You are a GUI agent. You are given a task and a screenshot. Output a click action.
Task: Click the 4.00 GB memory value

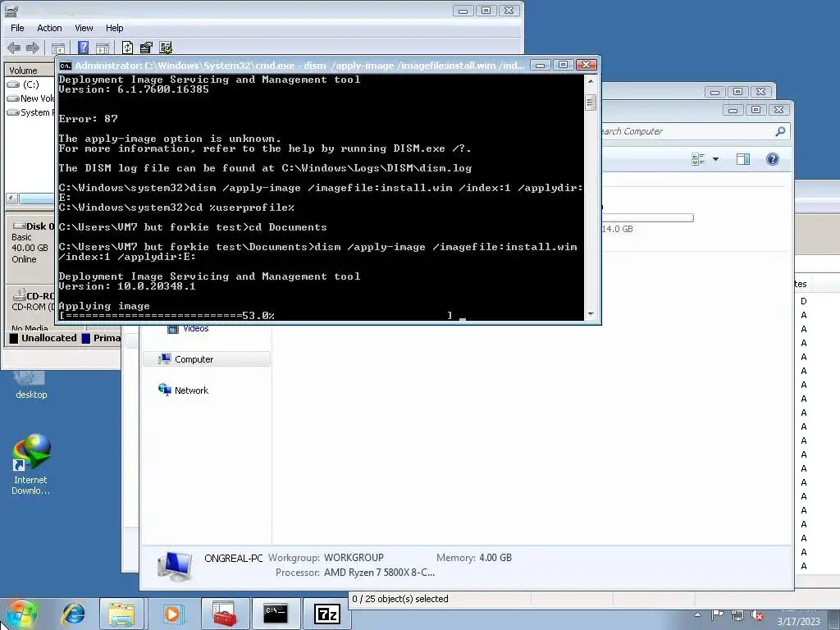click(495, 558)
